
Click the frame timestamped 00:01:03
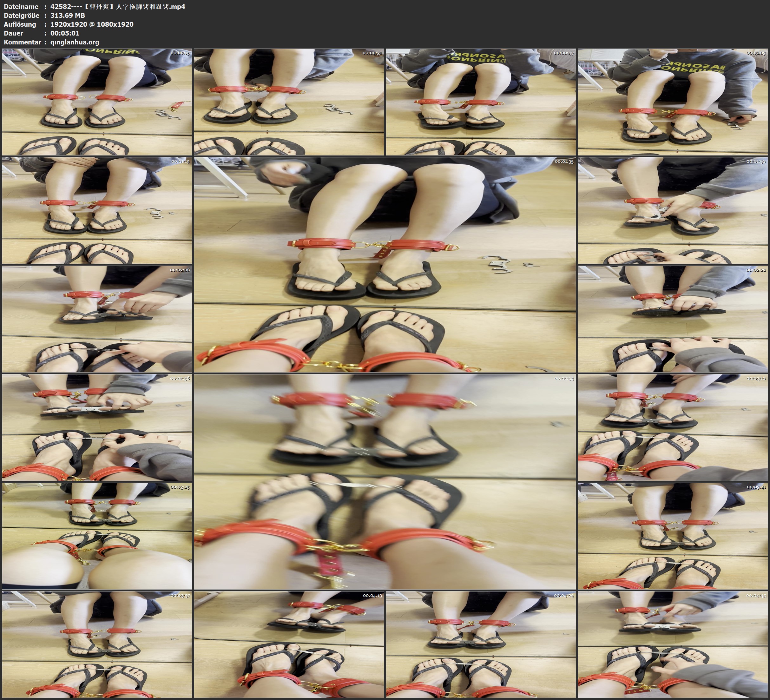click(673, 102)
